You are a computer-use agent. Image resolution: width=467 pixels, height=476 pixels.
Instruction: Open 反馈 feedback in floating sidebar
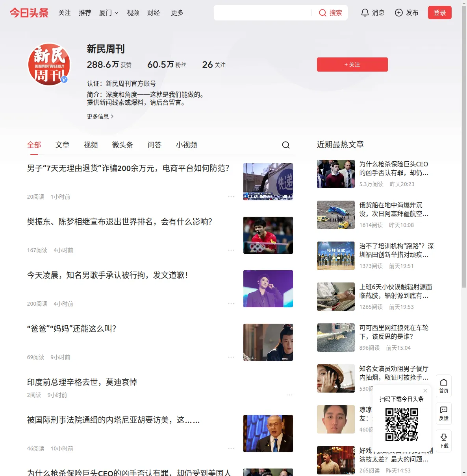click(x=444, y=413)
